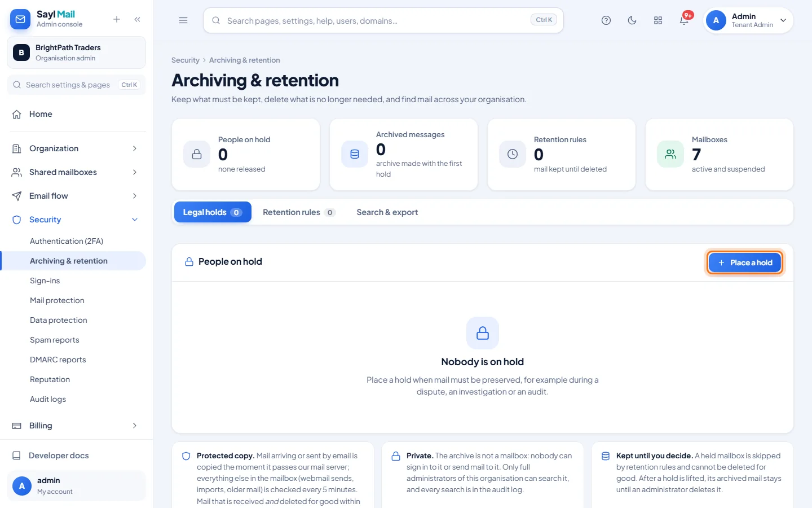This screenshot has width=812, height=508.
Task: Click the Home house icon
Action: [x=17, y=114]
